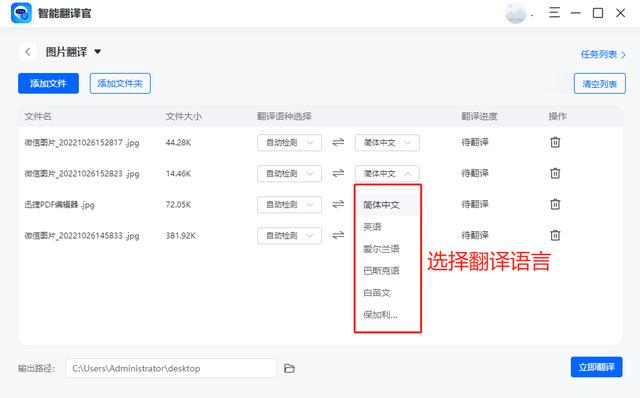Image resolution: width=640 pixels, height=398 pixels.
Task: Open the 任务列表 link
Action: pos(603,54)
